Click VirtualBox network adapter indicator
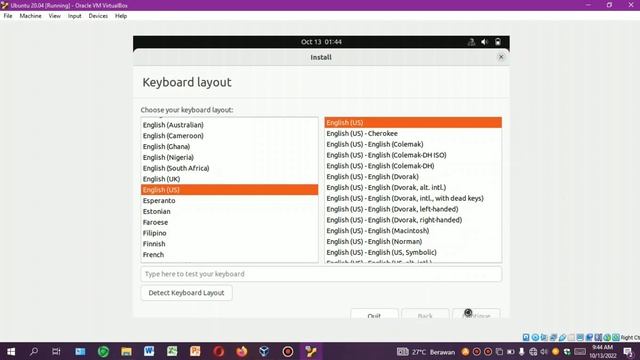The image size is (640, 360). (x=553, y=337)
